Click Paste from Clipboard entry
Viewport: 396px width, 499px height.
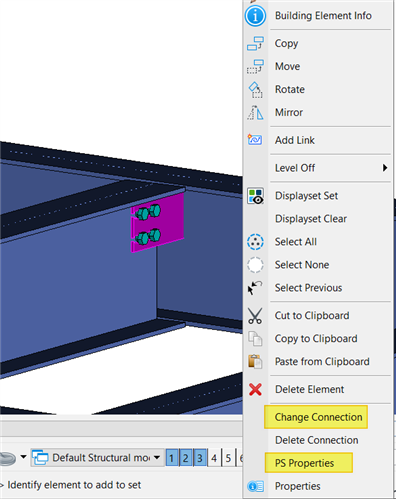322,362
